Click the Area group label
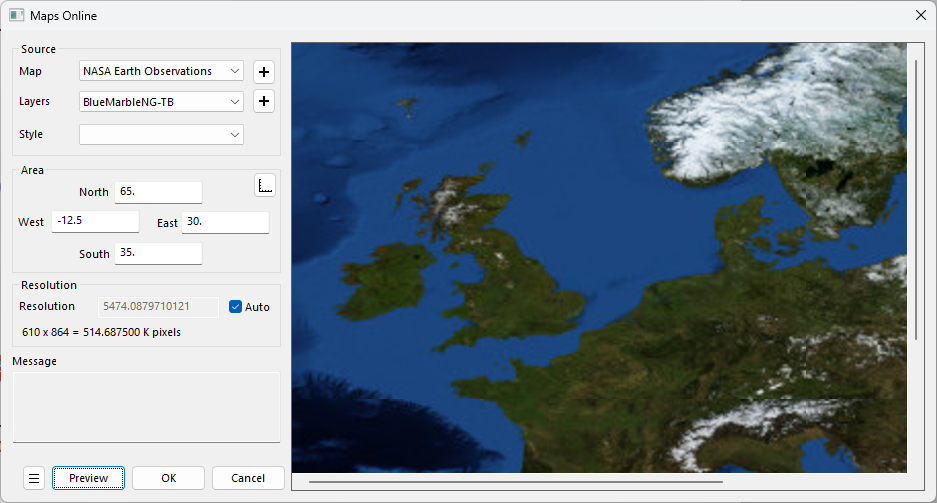 [32, 170]
